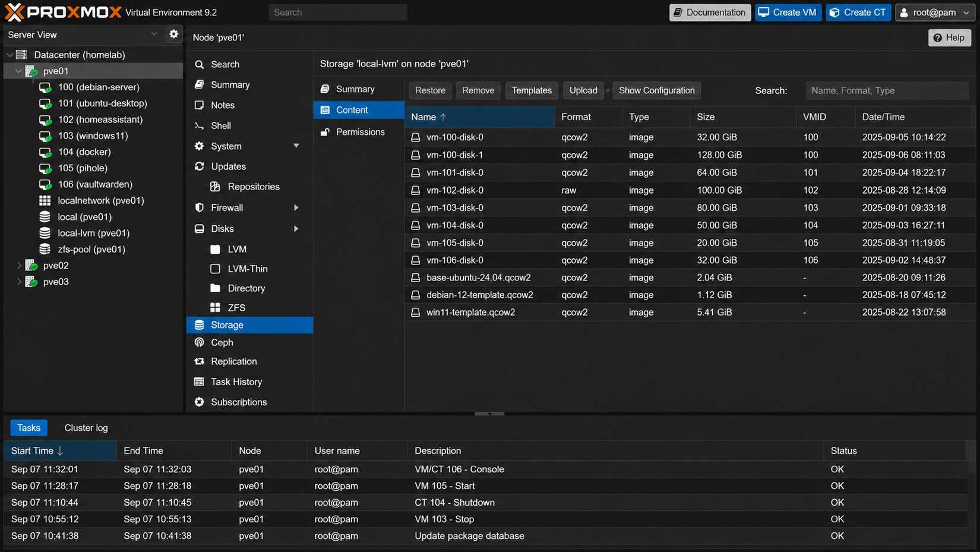Click the zfs-pool (pve01) storage icon
This screenshot has height=552, width=980.
click(45, 250)
